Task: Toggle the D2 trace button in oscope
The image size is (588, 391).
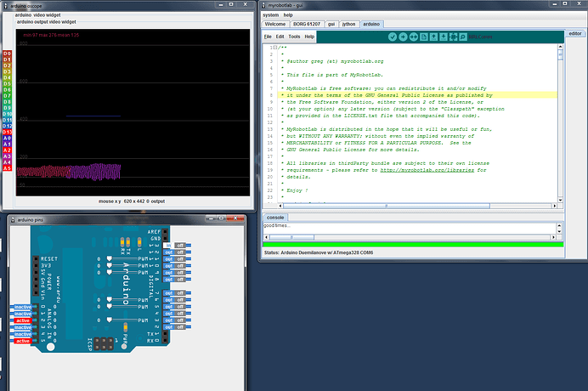Action: tap(7, 65)
